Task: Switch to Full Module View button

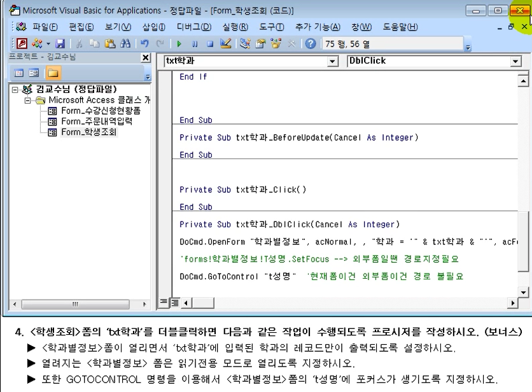Action: point(175,302)
